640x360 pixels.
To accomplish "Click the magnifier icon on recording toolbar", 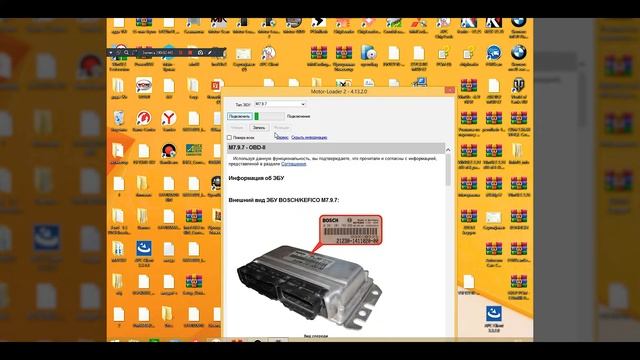I will point(126,53).
